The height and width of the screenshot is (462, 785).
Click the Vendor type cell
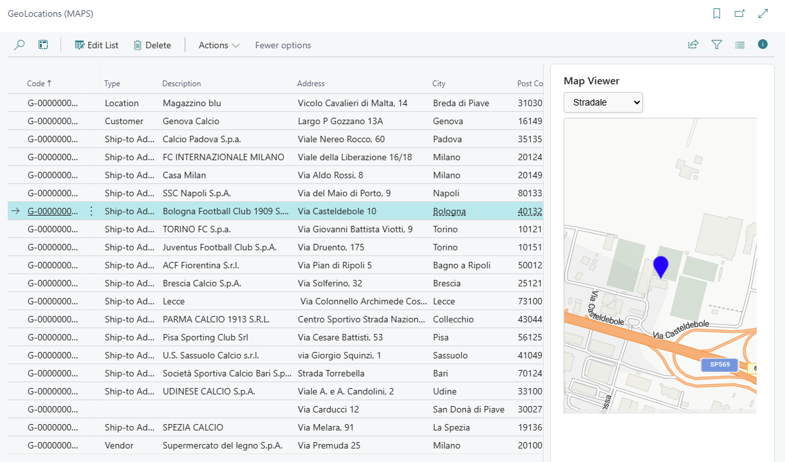coord(119,445)
